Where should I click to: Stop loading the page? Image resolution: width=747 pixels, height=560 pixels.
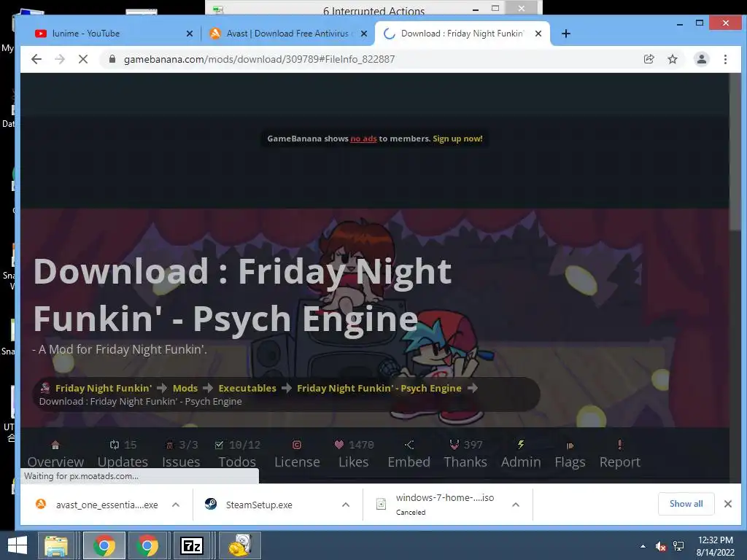[83, 59]
